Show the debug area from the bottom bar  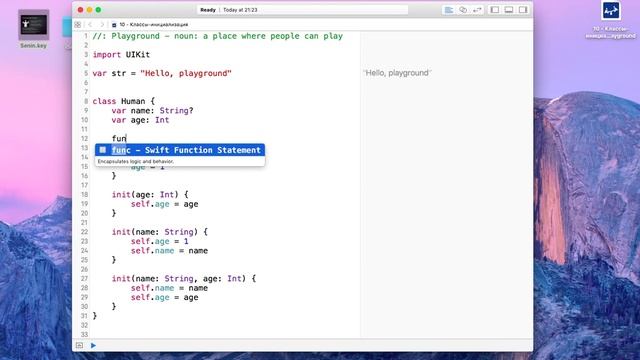[79, 345]
